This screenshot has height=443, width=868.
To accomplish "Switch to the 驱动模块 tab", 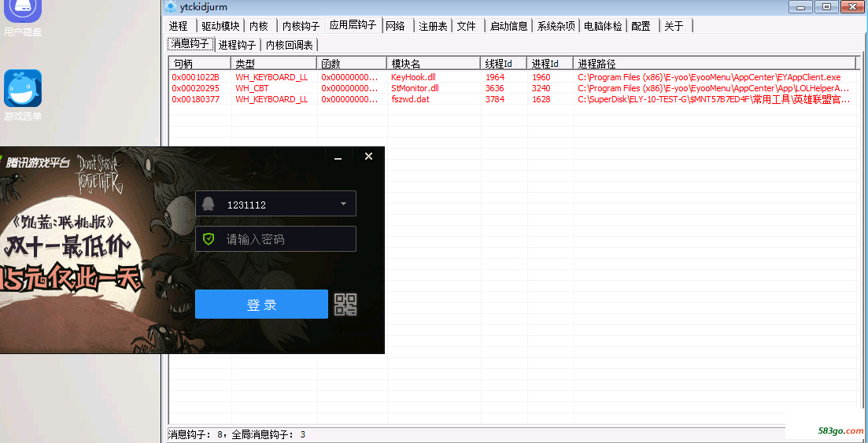I will point(220,26).
